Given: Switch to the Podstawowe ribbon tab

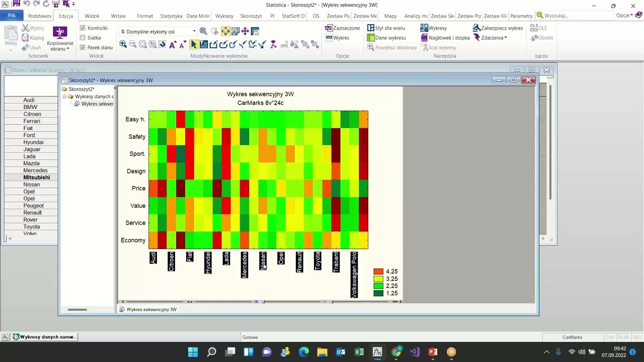Looking at the screenshot, I should [x=40, y=16].
